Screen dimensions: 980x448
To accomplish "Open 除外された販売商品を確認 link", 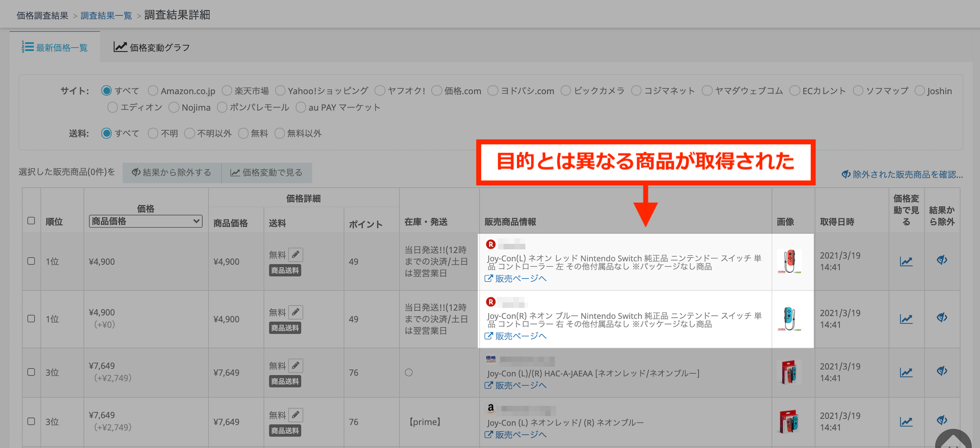I will pyautogui.click(x=902, y=175).
